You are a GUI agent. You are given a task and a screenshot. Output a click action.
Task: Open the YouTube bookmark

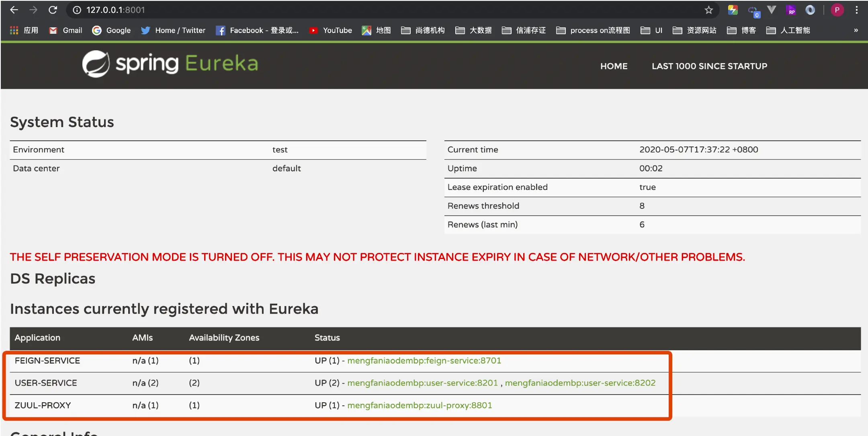click(x=330, y=30)
